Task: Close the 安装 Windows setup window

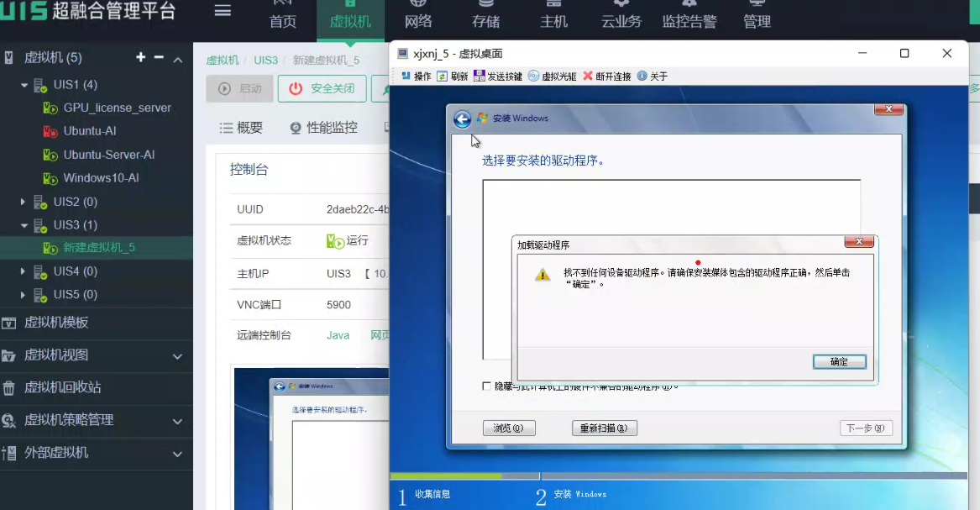Action: [x=888, y=109]
